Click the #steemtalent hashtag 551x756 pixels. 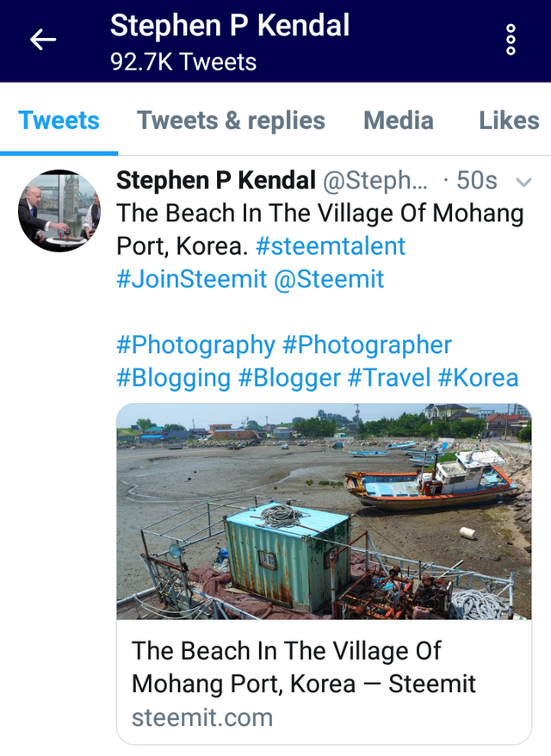331,246
